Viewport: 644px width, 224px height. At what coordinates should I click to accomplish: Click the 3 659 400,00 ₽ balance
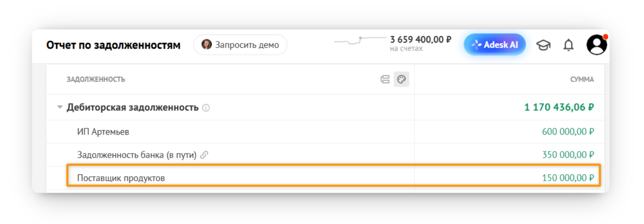(x=421, y=40)
